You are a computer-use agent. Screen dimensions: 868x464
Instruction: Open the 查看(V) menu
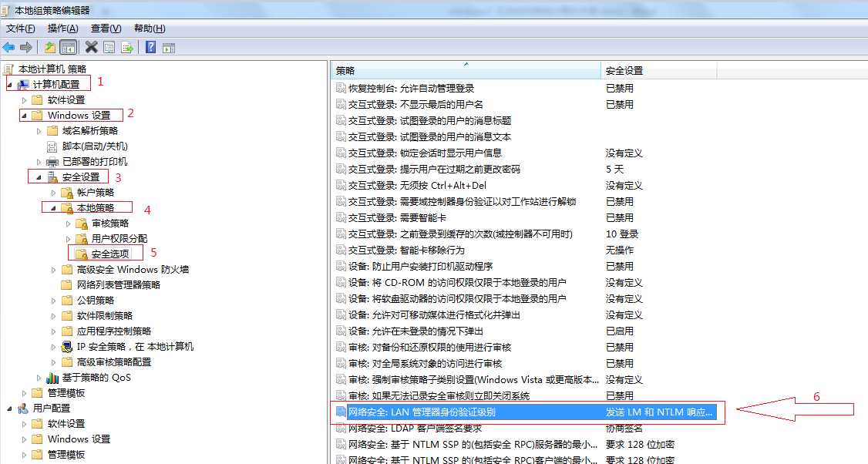tap(106, 29)
